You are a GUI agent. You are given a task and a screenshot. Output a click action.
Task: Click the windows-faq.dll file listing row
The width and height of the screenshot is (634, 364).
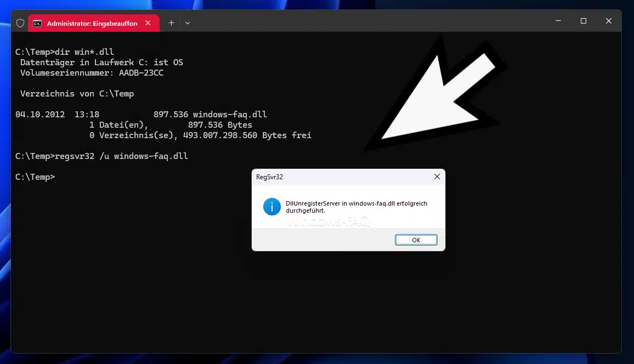141,115
